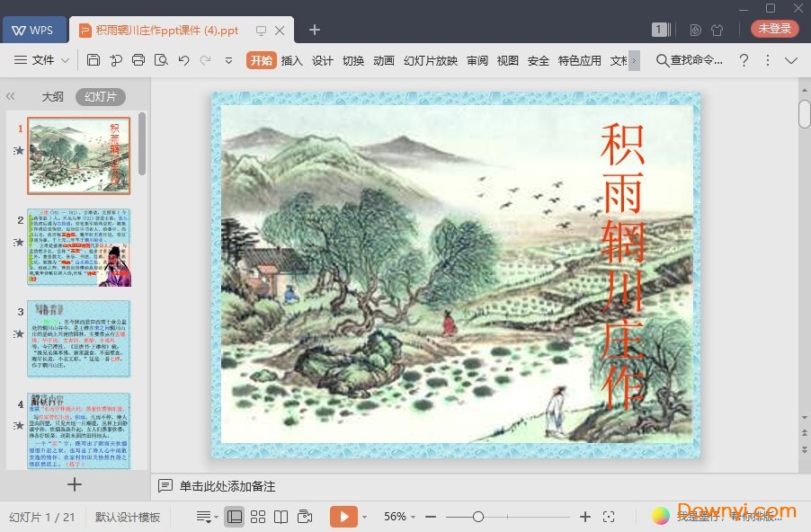Open the slideshow play options dropdown

coord(365,517)
